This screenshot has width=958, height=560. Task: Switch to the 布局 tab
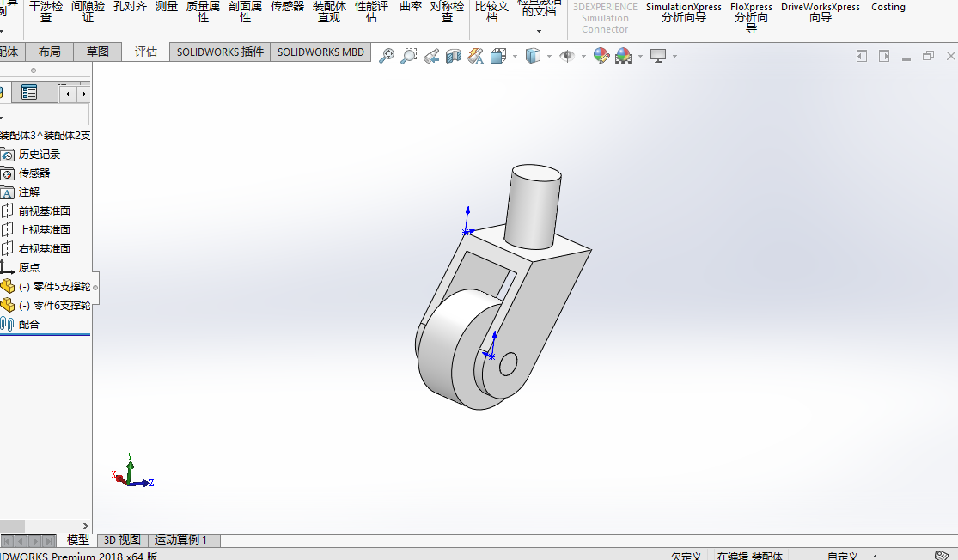[x=50, y=52]
